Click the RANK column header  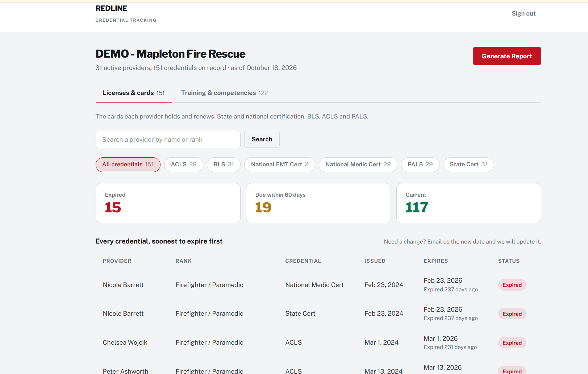tap(184, 261)
